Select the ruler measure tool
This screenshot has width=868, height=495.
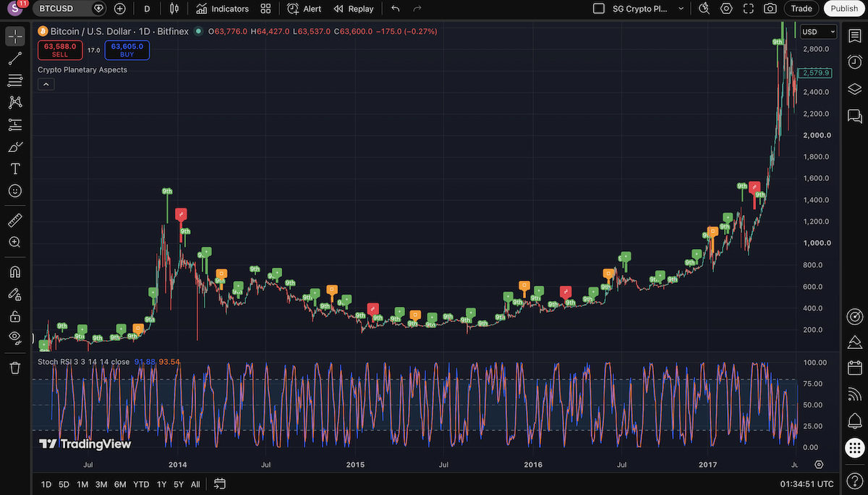[15, 220]
